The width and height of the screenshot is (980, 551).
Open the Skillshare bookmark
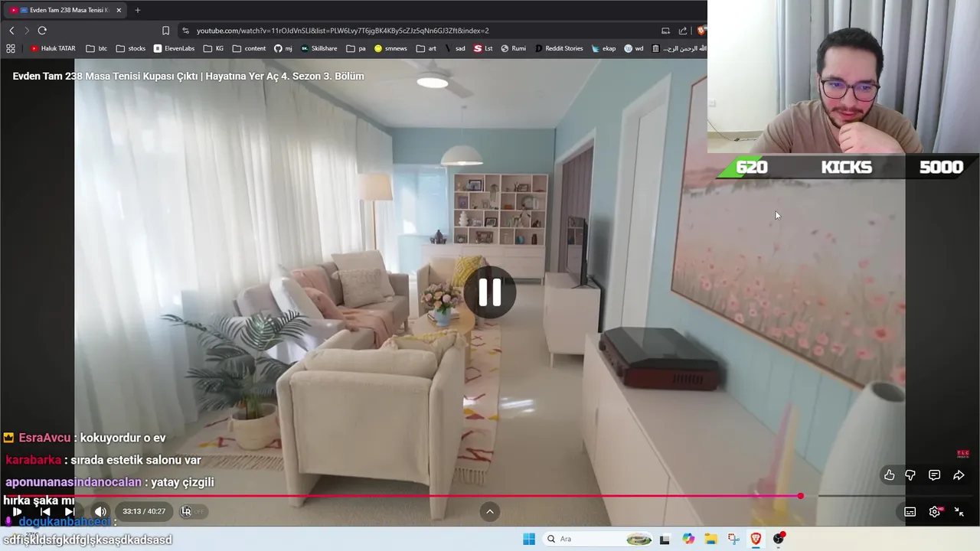click(318, 48)
